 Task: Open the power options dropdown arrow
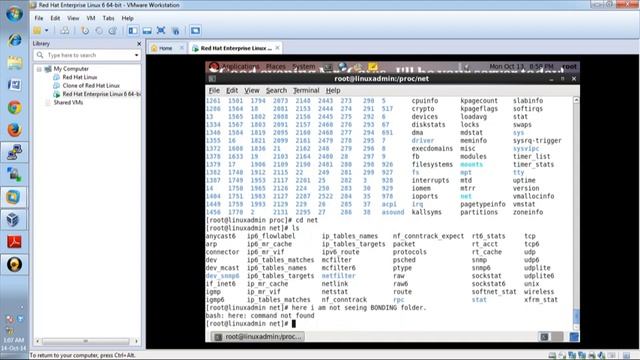tap(47, 31)
